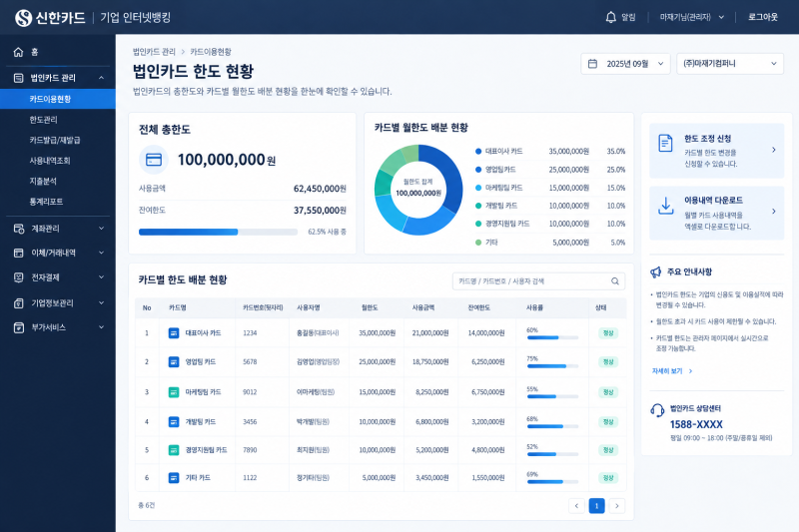Expand the 기업정보관리 chevron
The height and width of the screenshot is (532, 799).
click(101, 302)
